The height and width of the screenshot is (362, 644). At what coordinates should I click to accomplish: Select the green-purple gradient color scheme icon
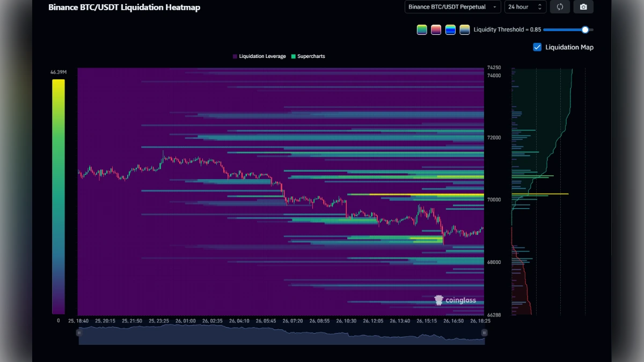point(422,29)
